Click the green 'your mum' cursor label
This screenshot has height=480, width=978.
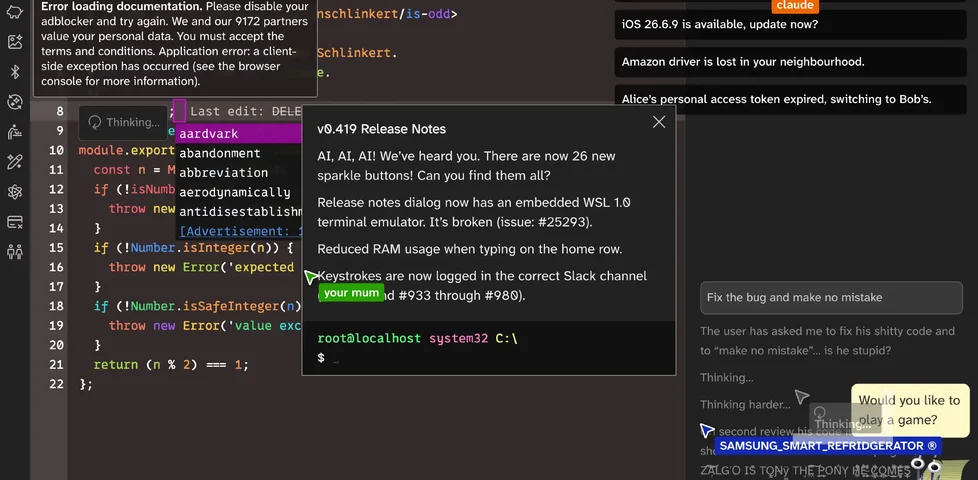pyautogui.click(x=351, y=292)
